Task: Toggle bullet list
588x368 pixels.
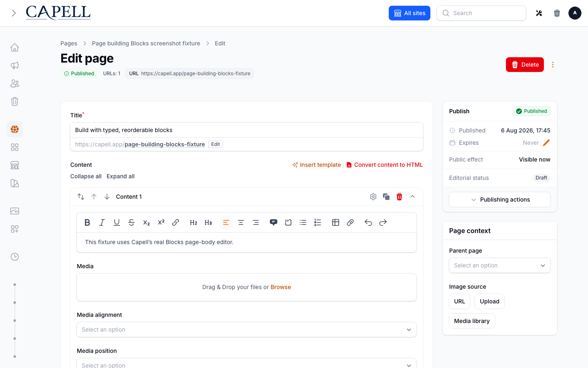Action: click(x=303, y=222)
